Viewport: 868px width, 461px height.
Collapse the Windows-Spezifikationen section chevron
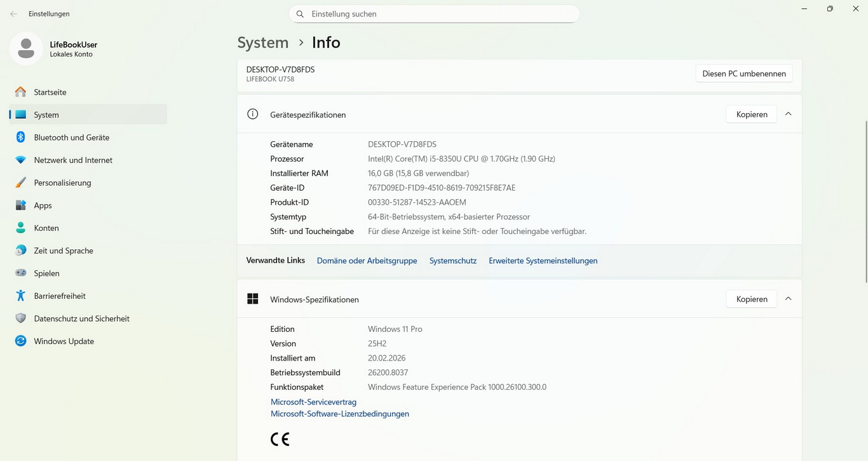tap(788, 299)
